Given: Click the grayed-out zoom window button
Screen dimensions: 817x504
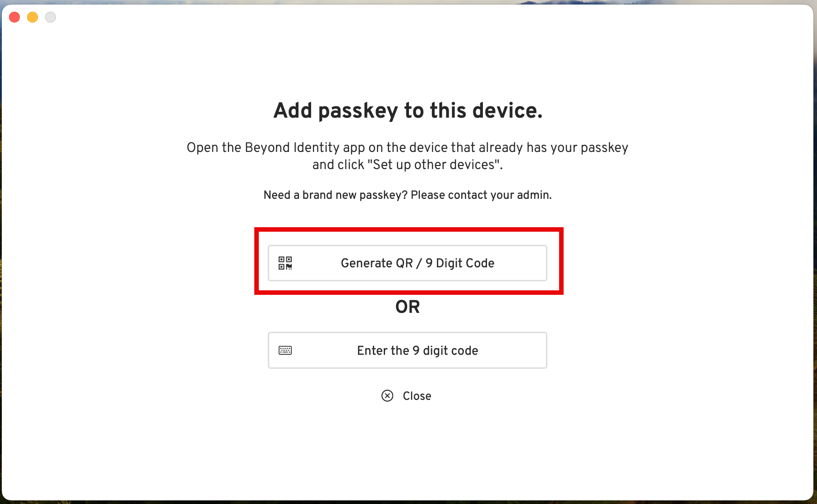Looking at the screenshot, I should tap(50, 17).
